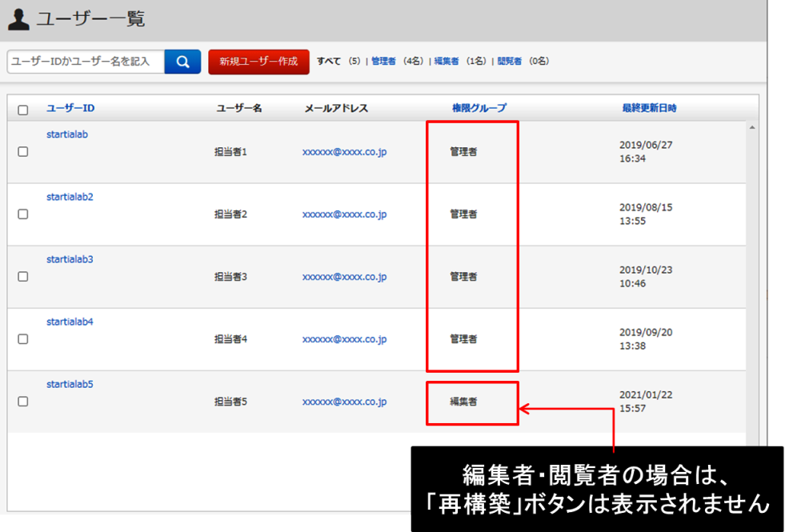Sort by ユーザーID column header
785x532 pixels.
coord(70,108)
